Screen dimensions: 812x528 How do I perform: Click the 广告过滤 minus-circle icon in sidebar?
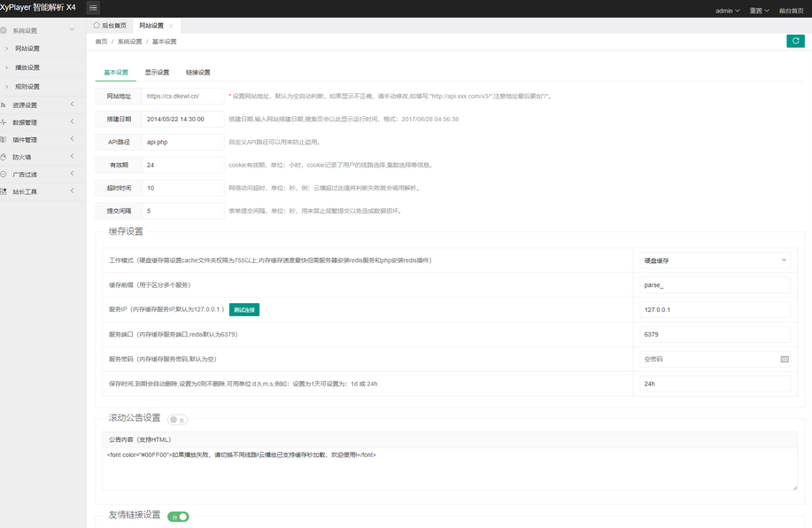(4, 175)
